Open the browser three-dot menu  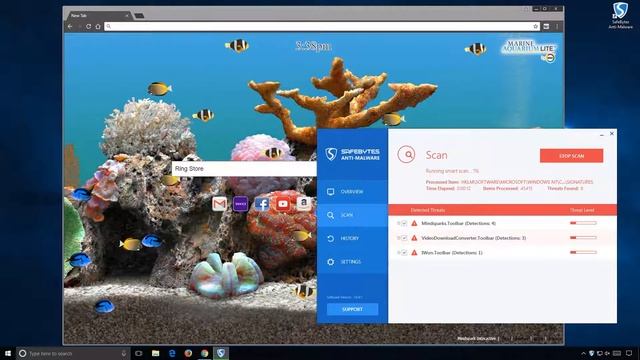coord(557,27)
